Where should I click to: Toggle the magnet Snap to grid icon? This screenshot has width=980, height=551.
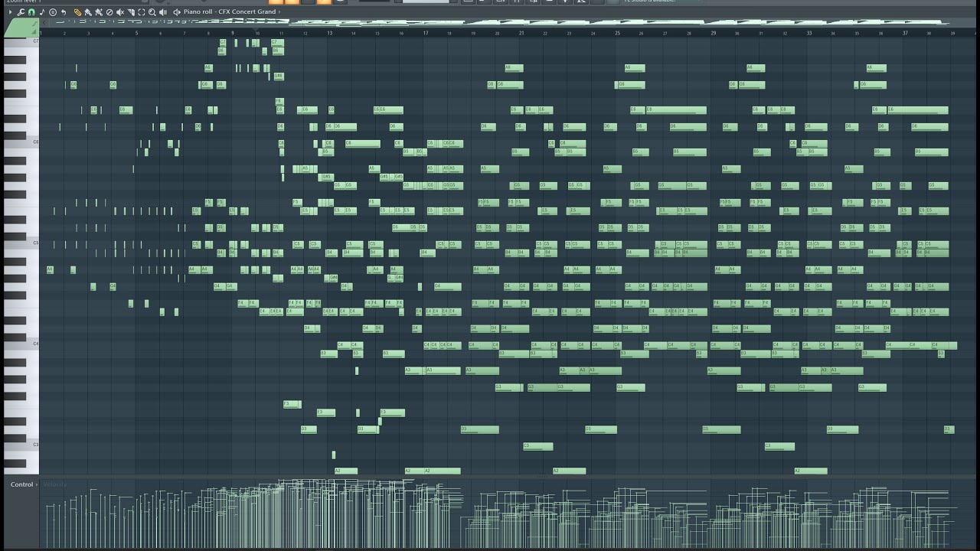coord(31,12)
